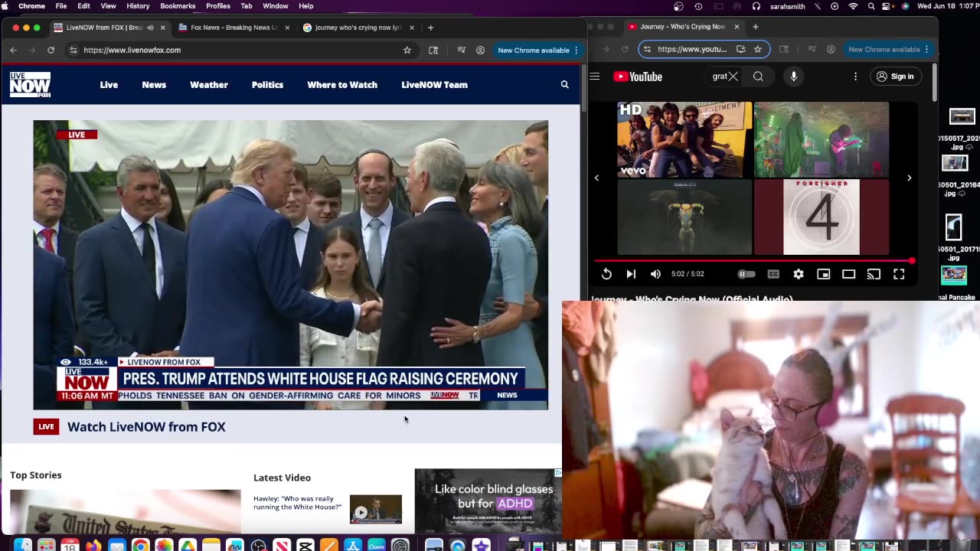Open Chrome History menu
980x551 pixels.
[x=138, y=6]
